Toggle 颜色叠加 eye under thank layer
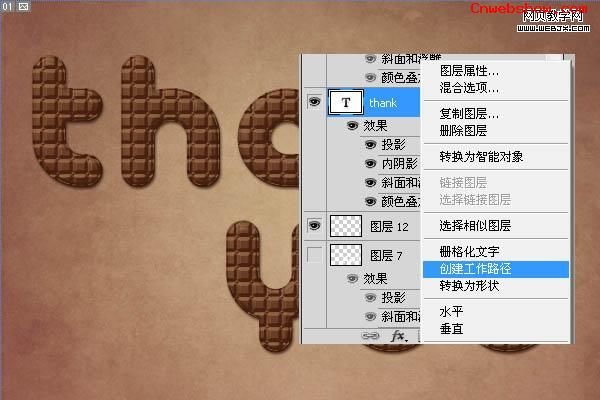This screenshot has height=400, width=600. point(370,201)
